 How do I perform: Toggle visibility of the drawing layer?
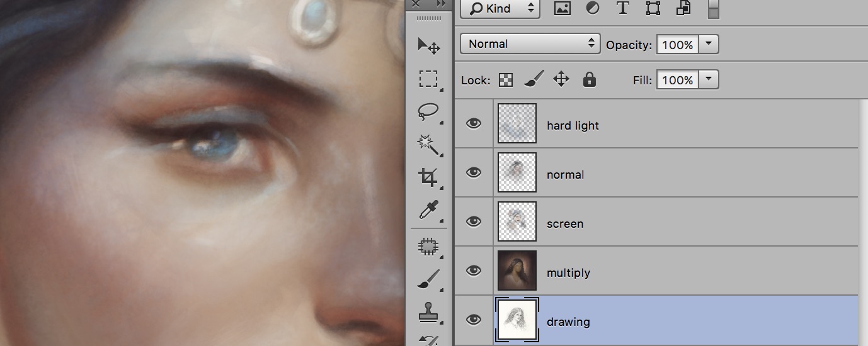473,320
